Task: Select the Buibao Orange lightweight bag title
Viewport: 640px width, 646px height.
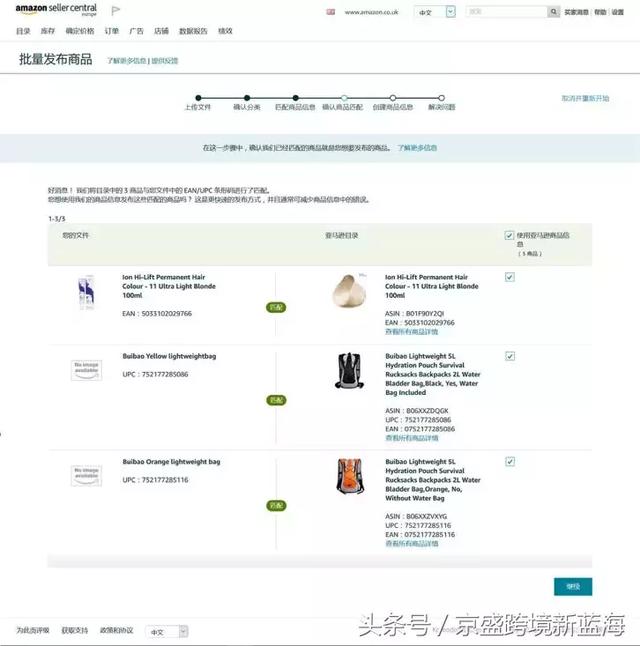Action: [x=171, y=462]
